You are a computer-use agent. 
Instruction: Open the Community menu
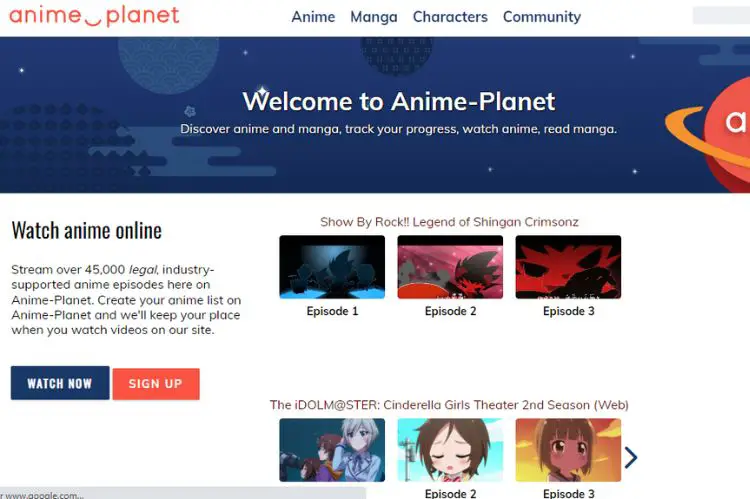pos(542,17)
